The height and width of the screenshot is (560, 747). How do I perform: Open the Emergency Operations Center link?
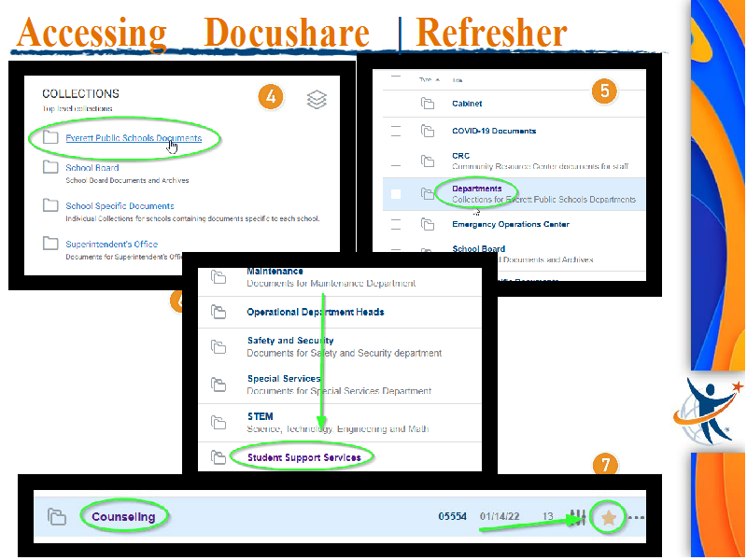tap(511, 224)
